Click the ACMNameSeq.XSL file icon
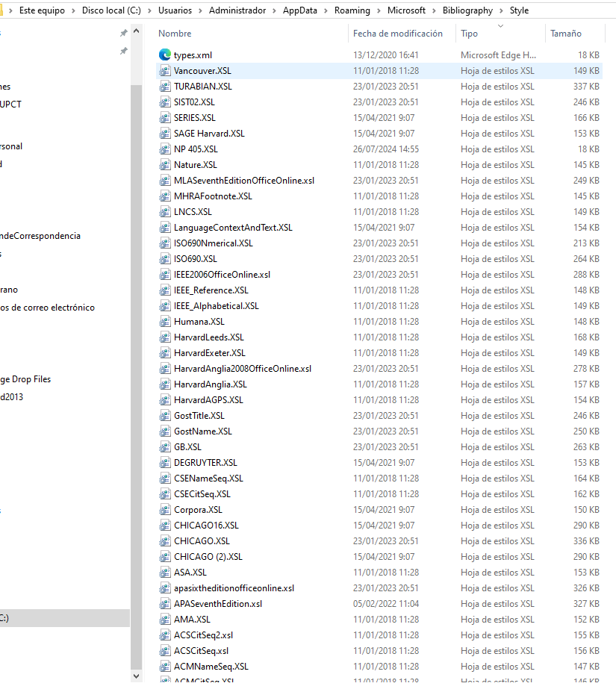 click(165, 667)
